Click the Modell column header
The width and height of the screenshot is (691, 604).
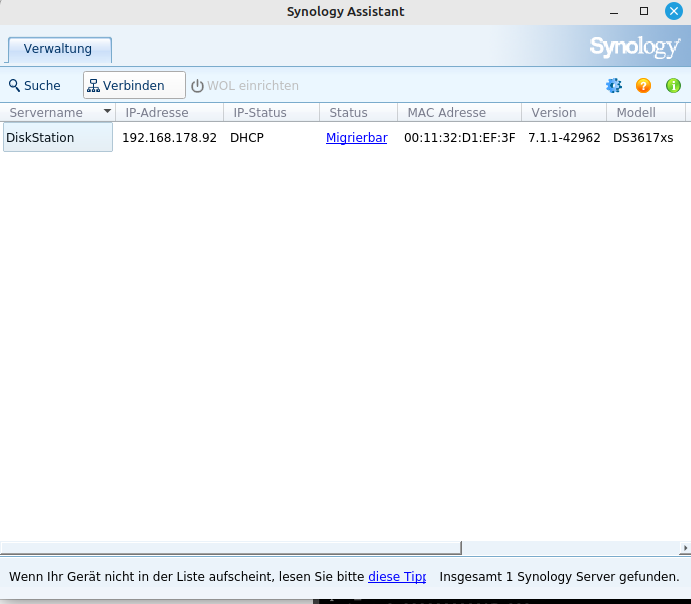coord(636,113)
